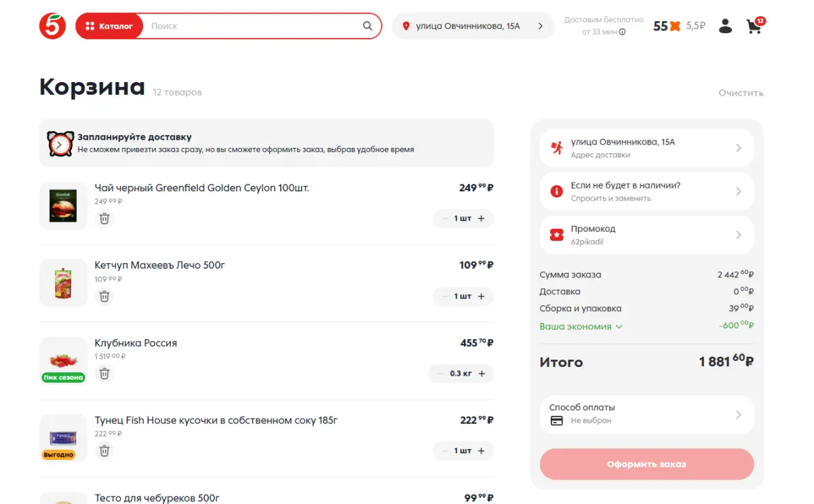Screen dimensions: 814x504
Task: Open the Запланируйте доставку banner
Action: [267, 143]
